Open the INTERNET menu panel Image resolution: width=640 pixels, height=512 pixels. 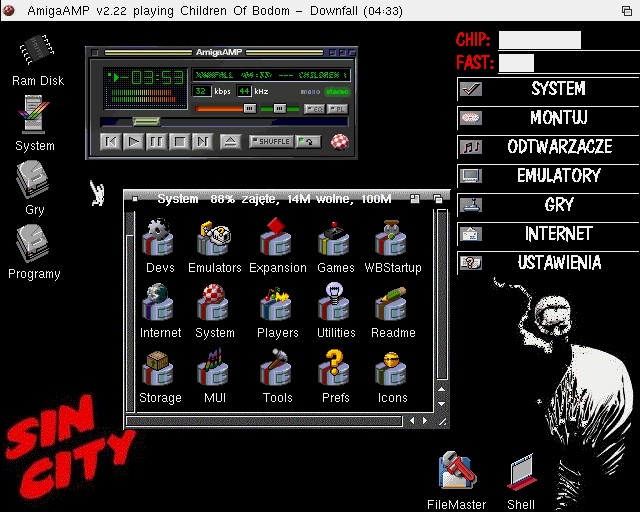[548, 234]
